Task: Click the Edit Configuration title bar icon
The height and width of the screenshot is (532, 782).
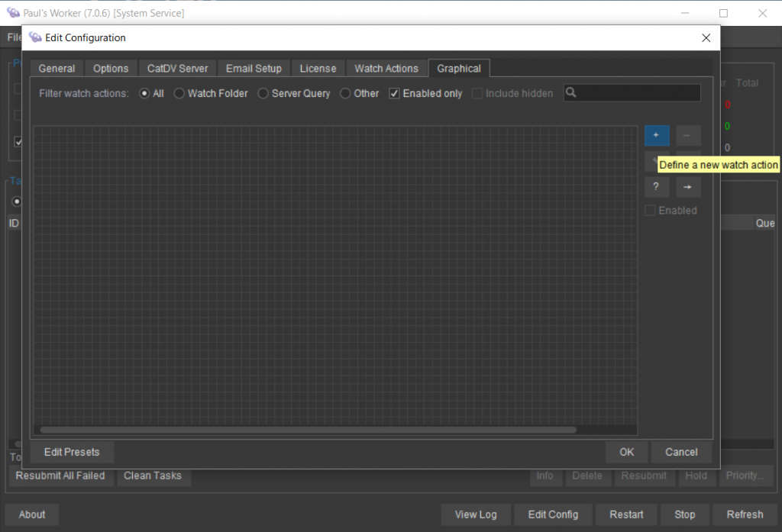Action: click(35, 37)
